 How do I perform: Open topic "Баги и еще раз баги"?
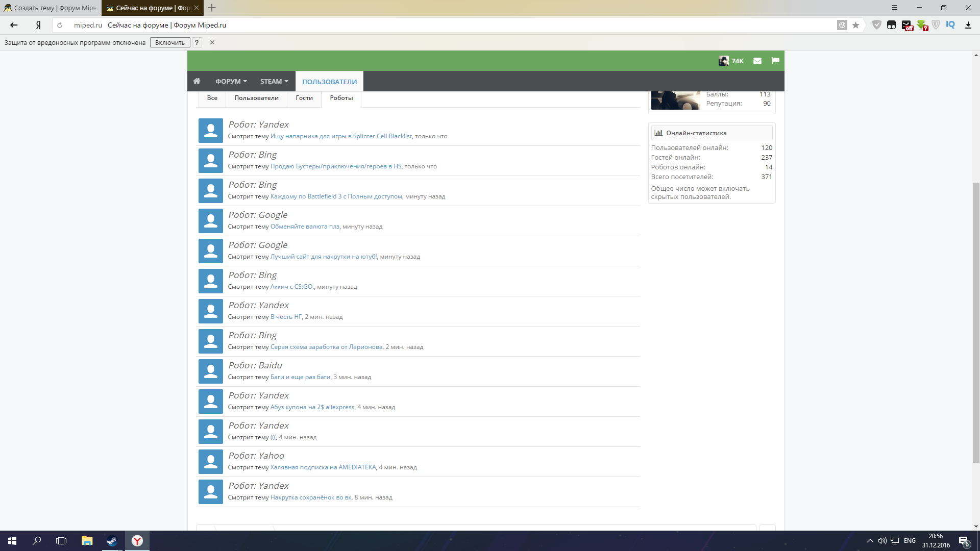[x=300, y=377]
